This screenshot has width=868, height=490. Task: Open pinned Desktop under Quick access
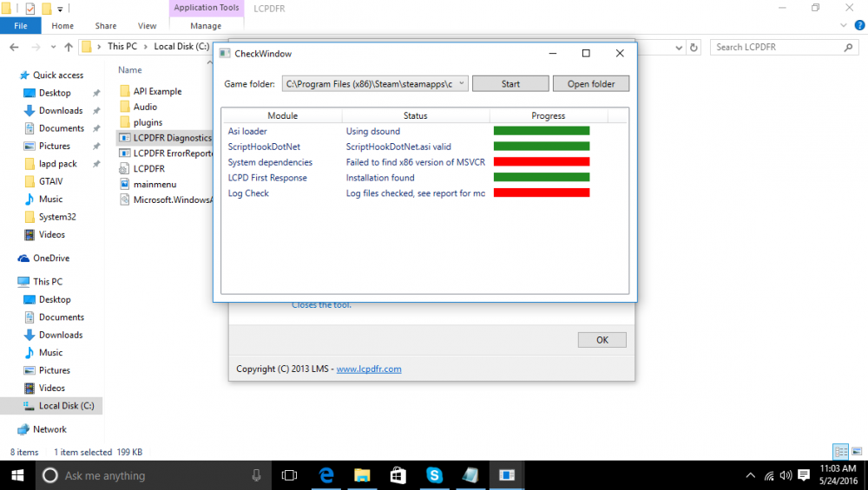[55, 93]
